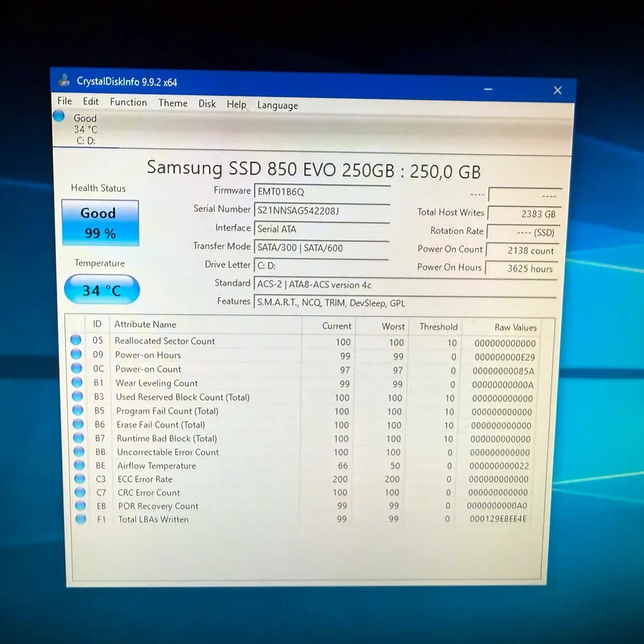
Task: Open the Language menu
Action: [x=277, y=106]
